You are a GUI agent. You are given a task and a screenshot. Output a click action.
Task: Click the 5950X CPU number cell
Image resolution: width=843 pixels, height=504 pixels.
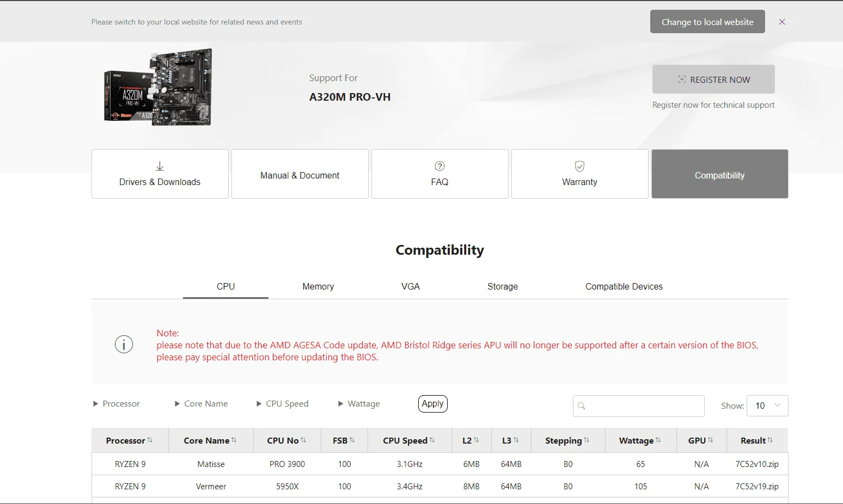[287, 487]
